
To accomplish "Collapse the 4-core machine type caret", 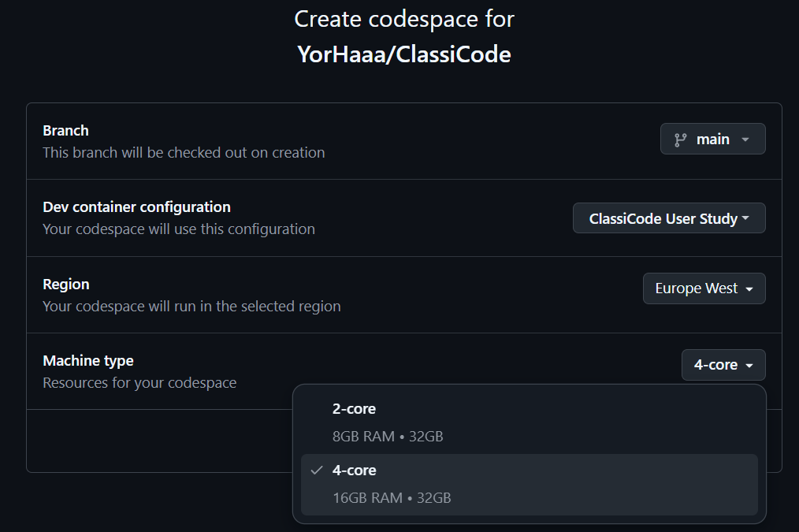I will pos(749,366).
